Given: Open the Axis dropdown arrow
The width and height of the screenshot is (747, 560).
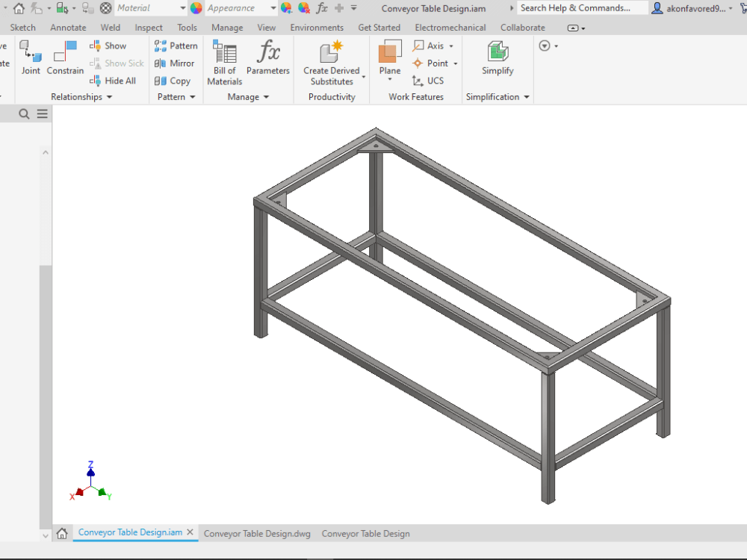Looking at the screenshot, I should tap(450, 46).
